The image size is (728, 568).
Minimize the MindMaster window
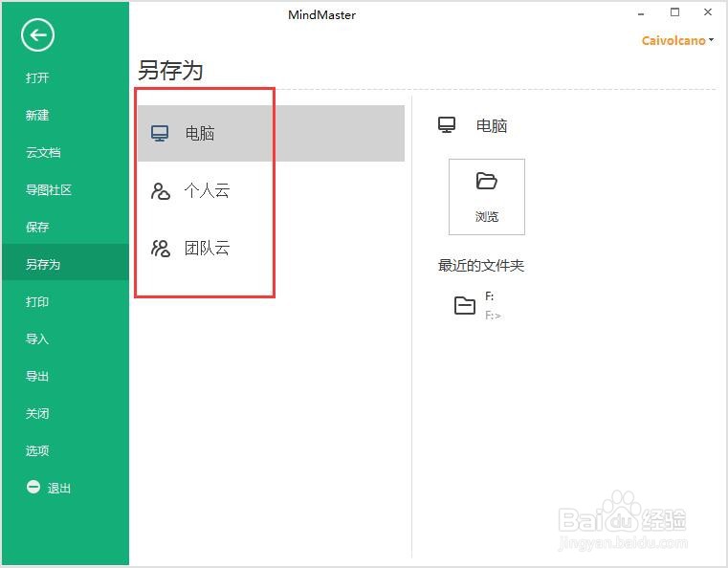point(641,13)
